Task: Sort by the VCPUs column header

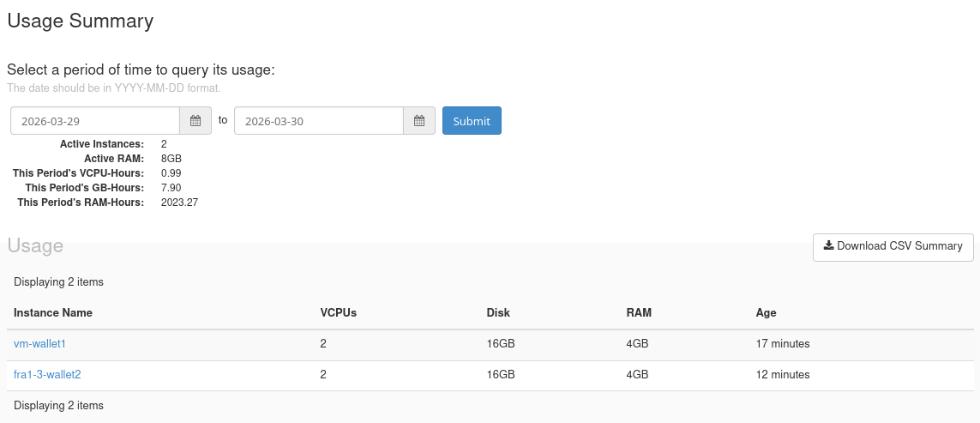Action: pyautogui.click(x=338, y=313)
